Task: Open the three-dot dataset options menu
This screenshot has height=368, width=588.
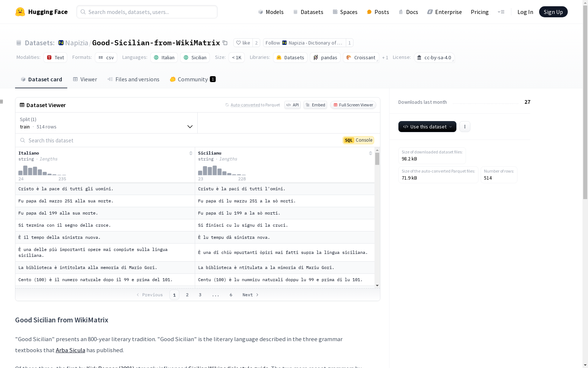Action: [x=465, y=127]
